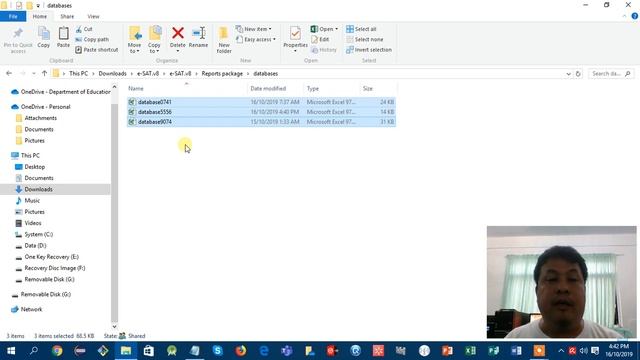Open Network in navigation pane
Image resolution: width=640 pixels, height=360 pixels.
(27, 309)
